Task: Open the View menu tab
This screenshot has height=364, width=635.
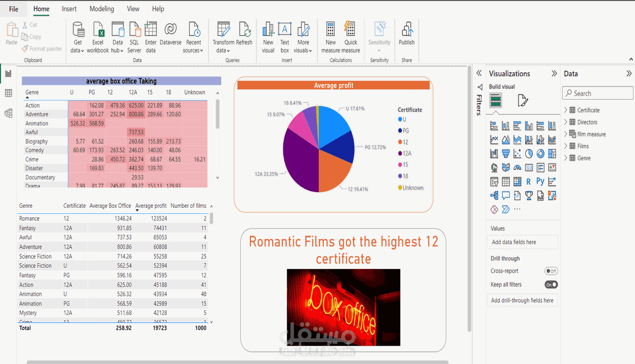Action: click(133, 9)
